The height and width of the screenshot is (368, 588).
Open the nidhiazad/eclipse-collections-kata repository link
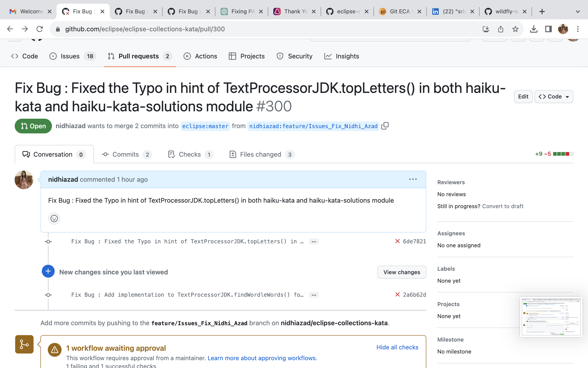pos(334,323)
